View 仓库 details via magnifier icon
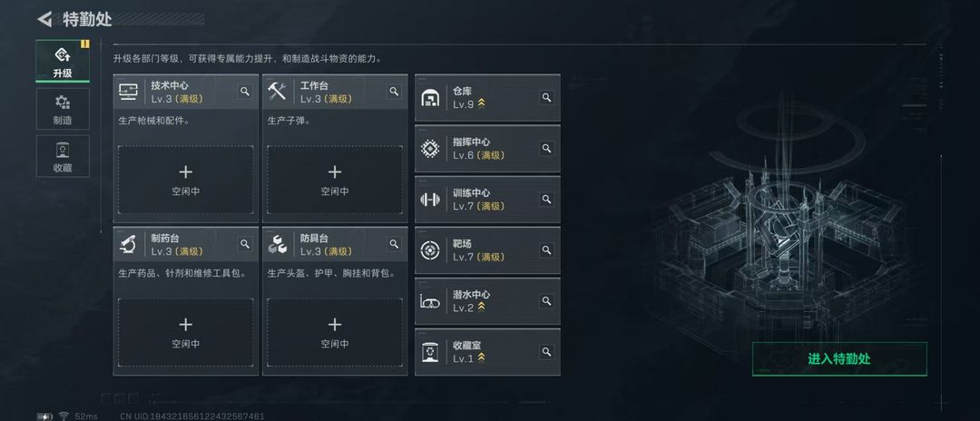This screenshot has width=980, height=421. [546, 97]
